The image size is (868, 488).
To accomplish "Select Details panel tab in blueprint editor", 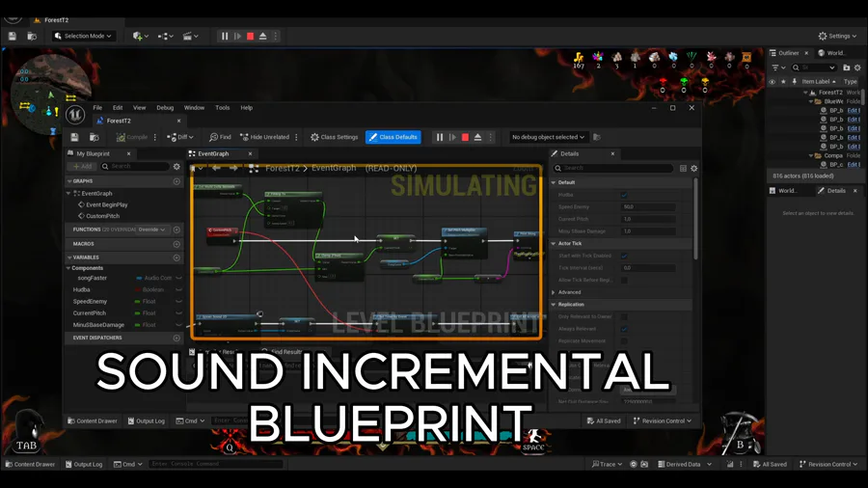I will (x=570, y=153).
